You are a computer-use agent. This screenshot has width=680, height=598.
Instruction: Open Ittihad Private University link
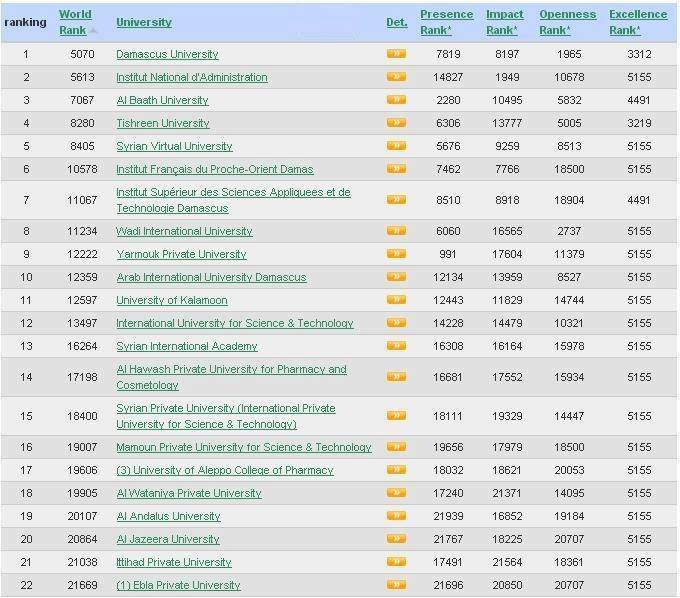point(174,562)
